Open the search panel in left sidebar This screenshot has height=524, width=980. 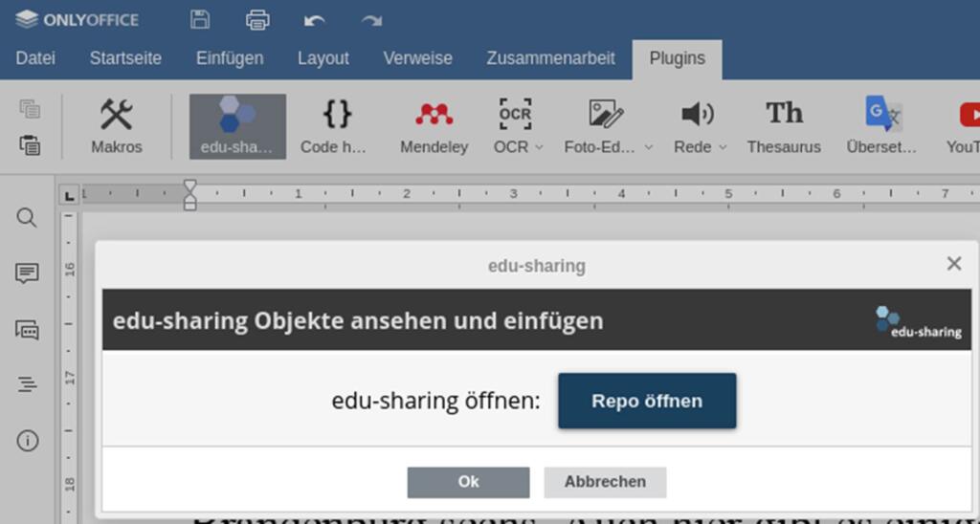[x=27, y=218]
